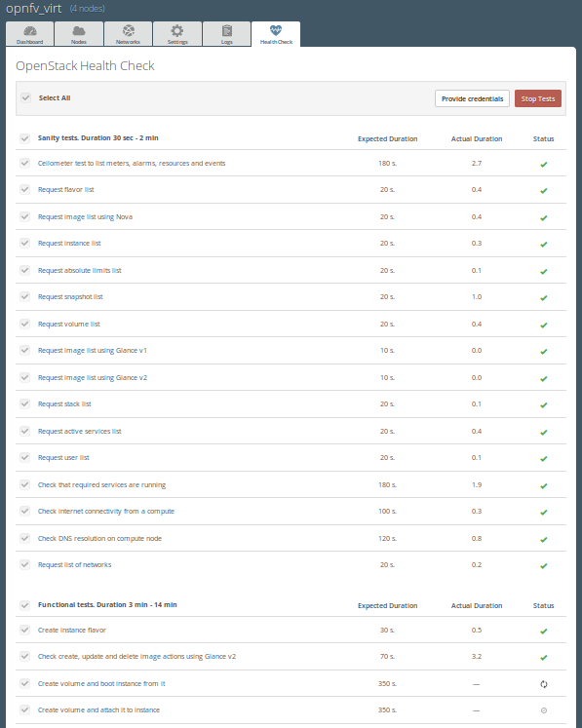Open the Logs clipboard icon tab
Image resolution: width=582 pixels, height=728 pixels.
click(x=227, y=31)
